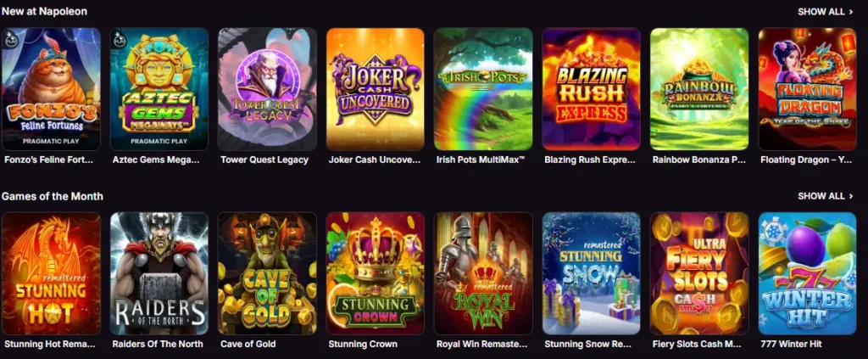
Task: Click Royal Win Remastered thumbnail
Action: [483, 273]
